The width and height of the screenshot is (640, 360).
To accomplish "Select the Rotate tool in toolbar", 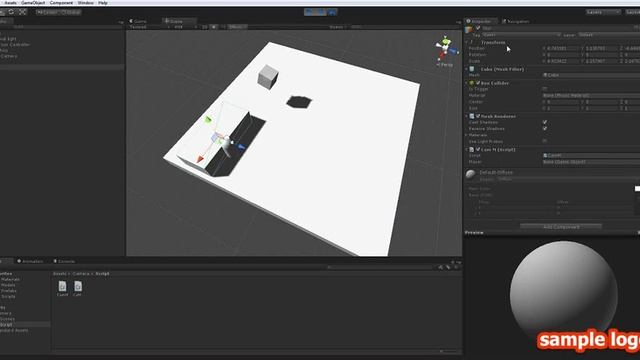I will click(11, 12).
